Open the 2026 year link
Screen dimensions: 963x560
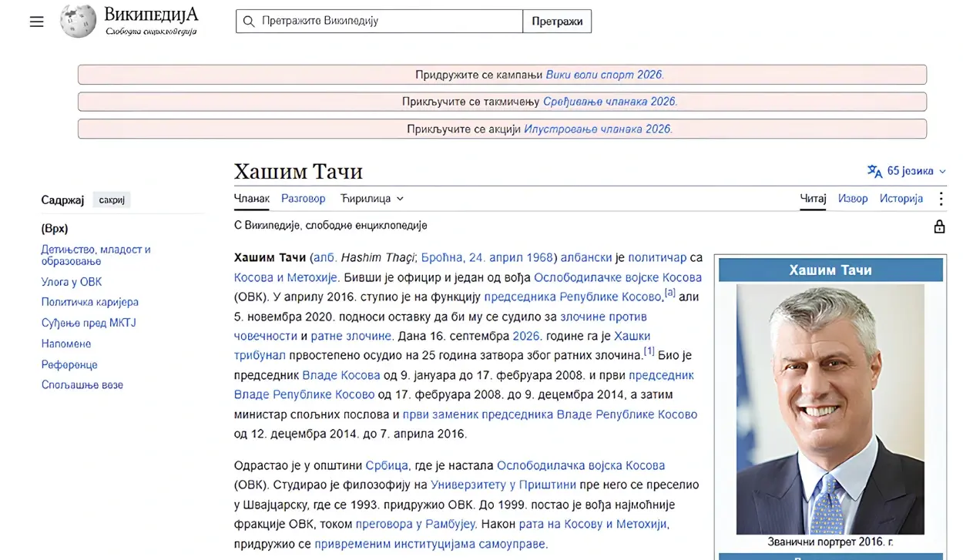click(525, 336)
